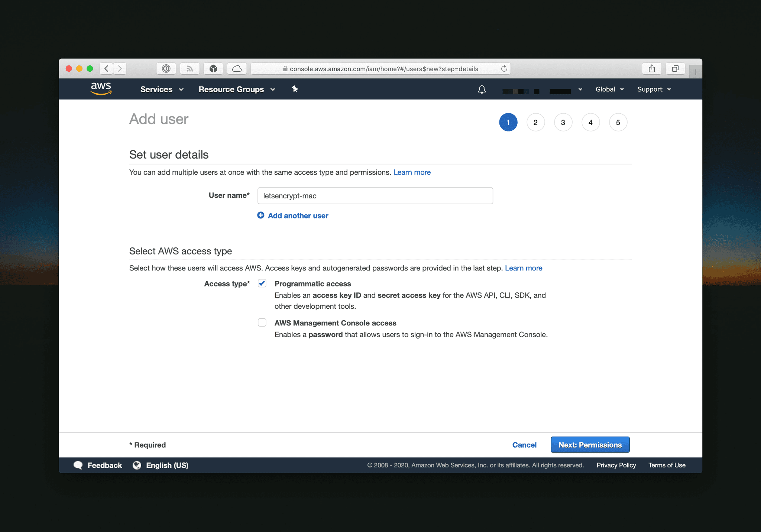
Task: Expand the Global region dropdown
Action: 609,89
